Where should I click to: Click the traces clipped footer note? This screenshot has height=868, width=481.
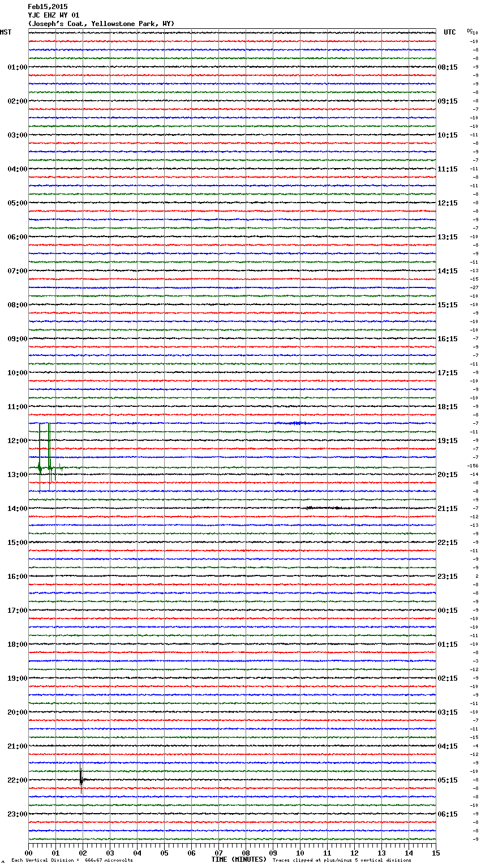coord(342,860)
